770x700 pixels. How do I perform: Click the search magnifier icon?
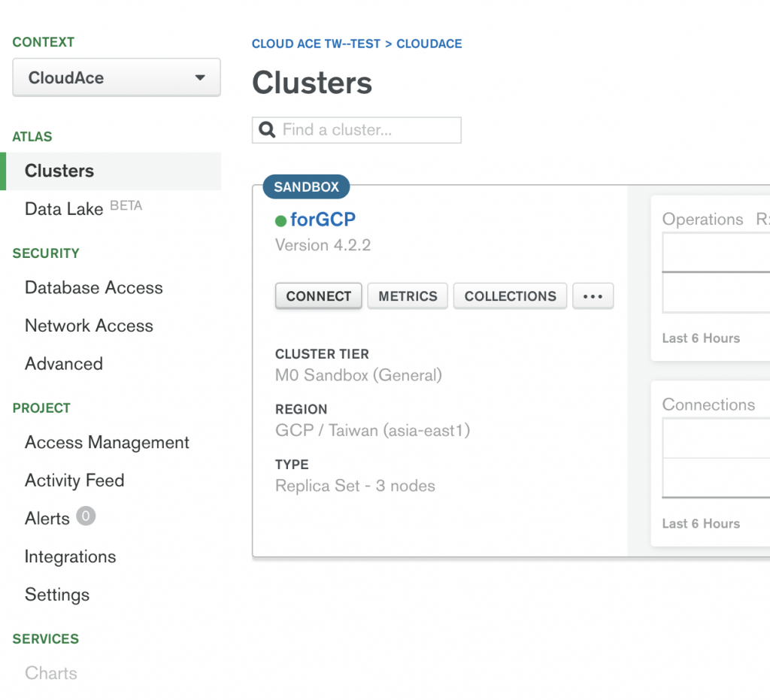[x=267, y=130]
